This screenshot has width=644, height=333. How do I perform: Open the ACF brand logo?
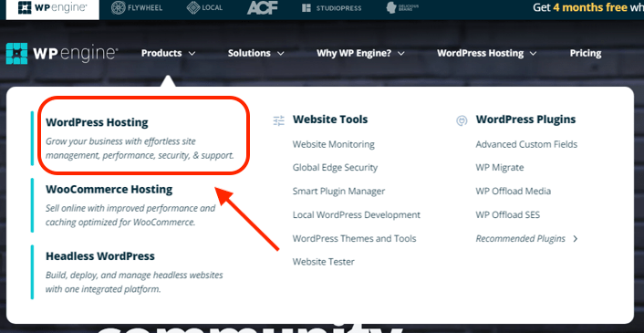point(263,8)
